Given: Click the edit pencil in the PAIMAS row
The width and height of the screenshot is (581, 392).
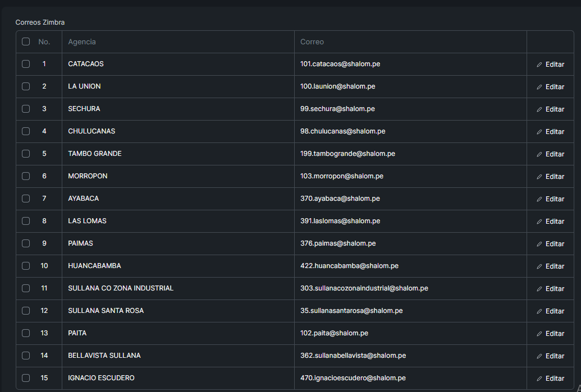Looking at the screenshot, I should [x=539, y=244].
